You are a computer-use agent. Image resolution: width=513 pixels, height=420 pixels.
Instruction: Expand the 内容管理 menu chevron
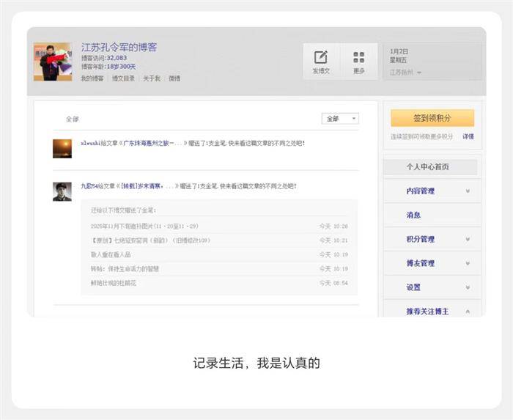pos(468,191)
